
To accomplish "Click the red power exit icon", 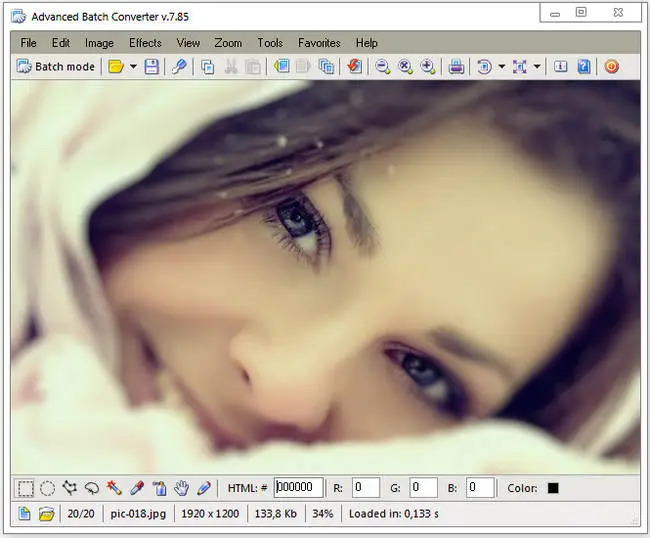I will point(611,67).
